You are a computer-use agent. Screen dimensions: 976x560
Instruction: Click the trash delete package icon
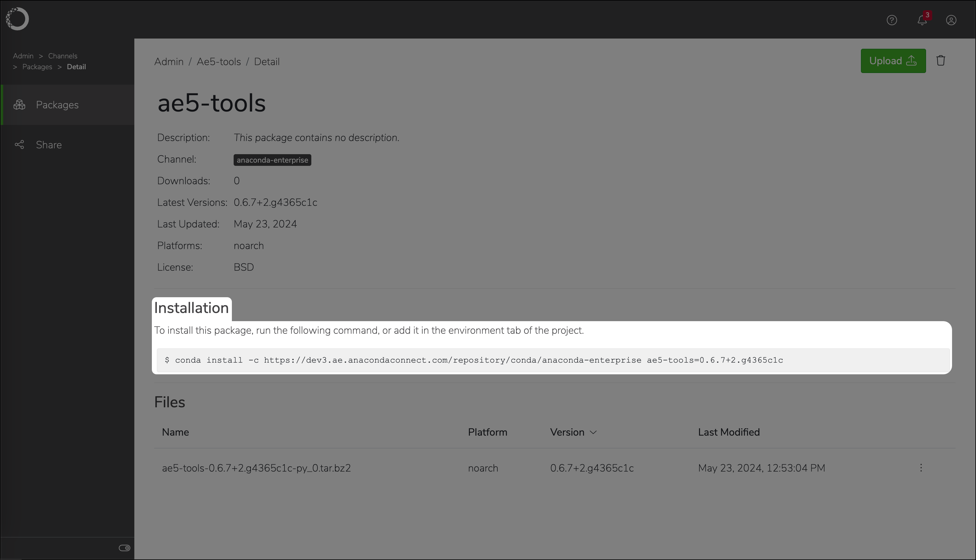click(x=940, y=61)
